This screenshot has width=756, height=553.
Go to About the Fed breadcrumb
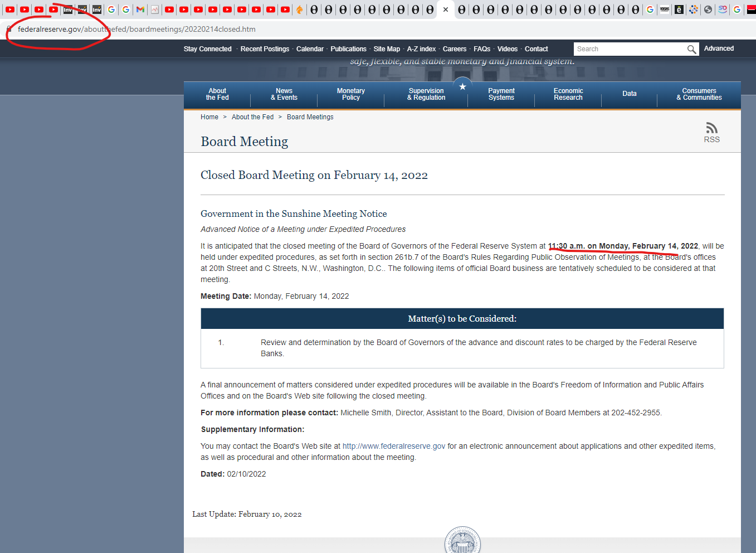coord(253,117)
